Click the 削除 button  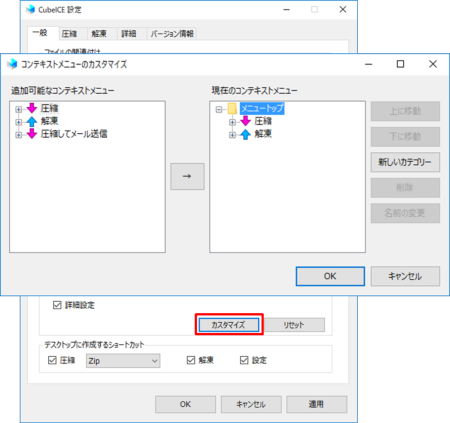coord(405,188)
